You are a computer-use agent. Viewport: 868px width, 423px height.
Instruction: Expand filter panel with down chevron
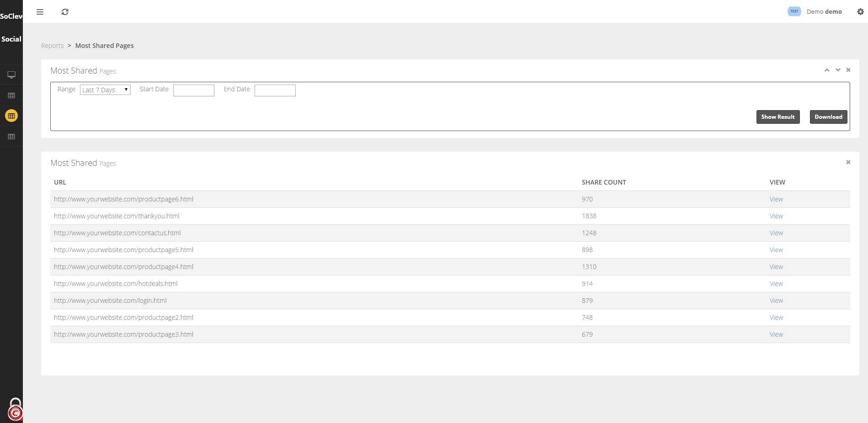point(838,70)
